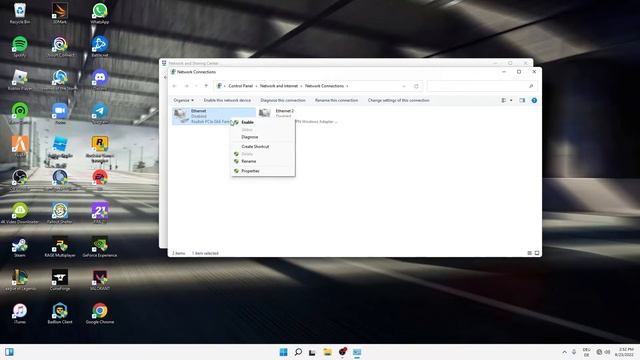
Task: Open iTunes desktop shortcut
Action: (x=20, y=313)
